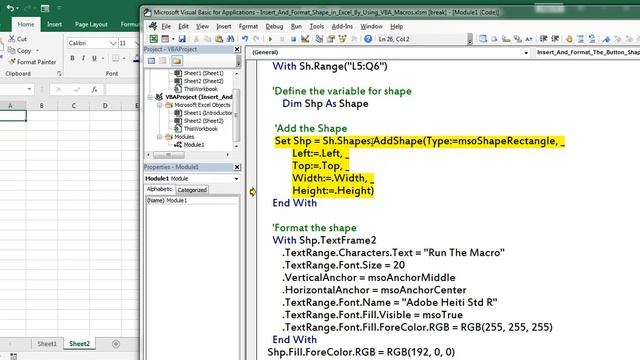640x360 pixels.
Task: Click the Complete Word icon on Edit toolbar
Action: click(529, 39)
